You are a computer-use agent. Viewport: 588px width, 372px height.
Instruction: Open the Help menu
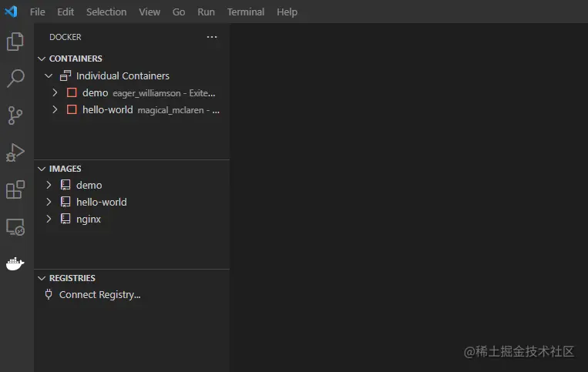287,12
